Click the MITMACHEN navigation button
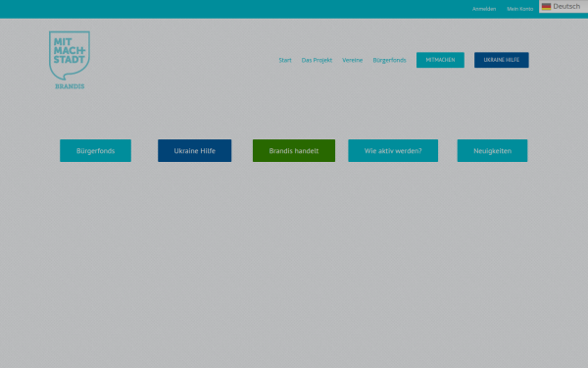Screen dimensions: 588x368 (440, 60)
